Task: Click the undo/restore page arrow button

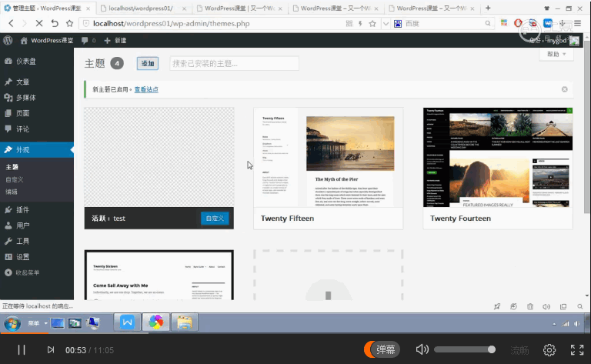Action: point(55,23)
